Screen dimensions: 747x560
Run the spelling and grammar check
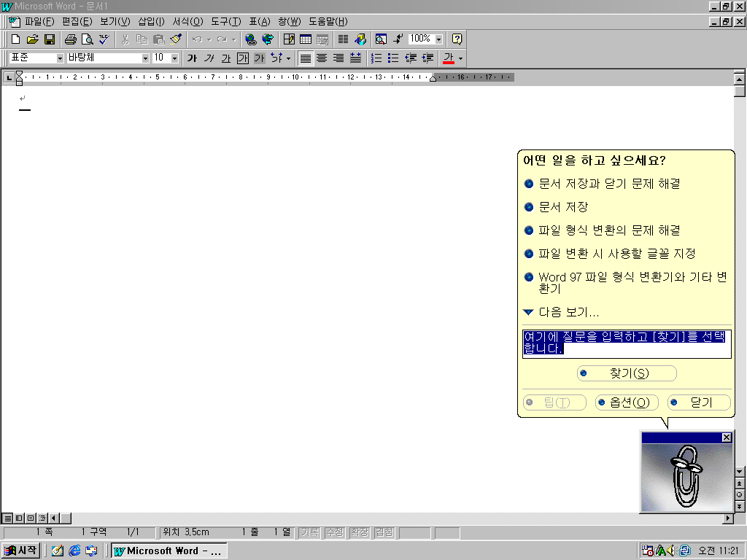(104, 39)
